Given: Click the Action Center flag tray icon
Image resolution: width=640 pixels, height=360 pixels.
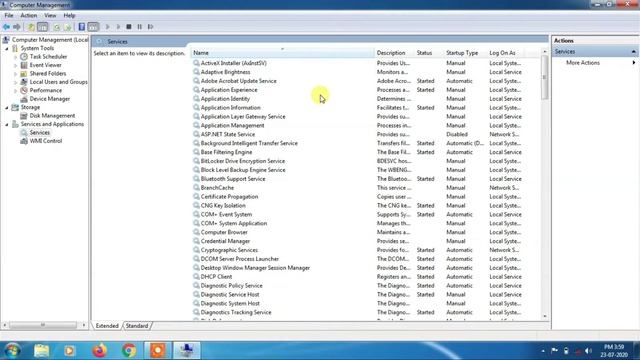Looking at the screenshot, I should 554,351.
